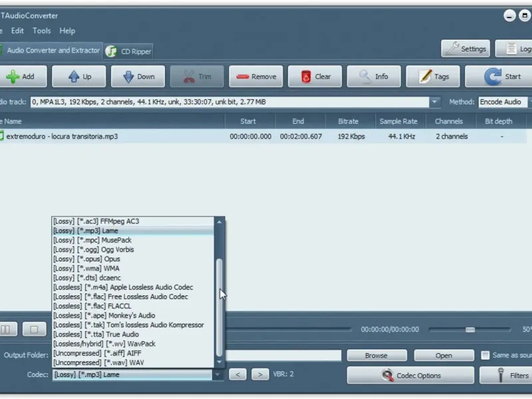This screenshot has height=399, width=532.
Task: Open the Help menu
Action: click(67, 31)
